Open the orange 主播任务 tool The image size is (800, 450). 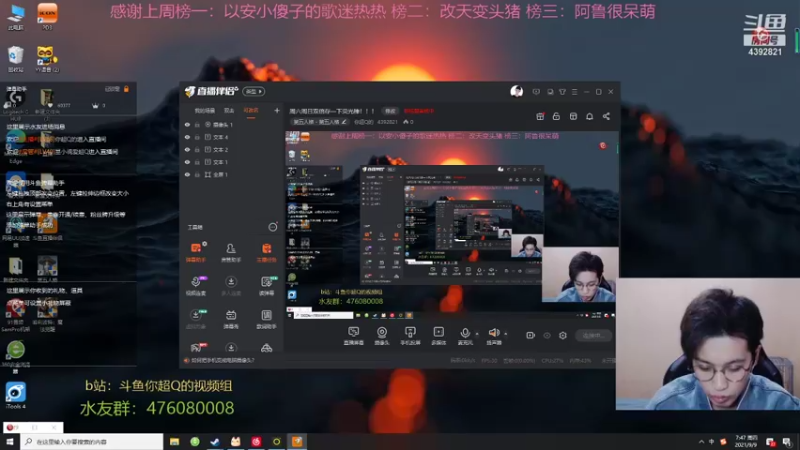click(266, 252)
